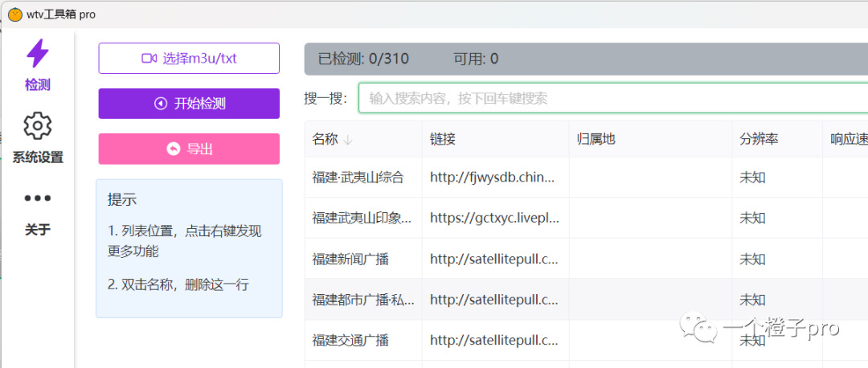Open the 检测 lightning bolt sidebar section
This screenshot has height=368, width=868.
coord(38,65)
